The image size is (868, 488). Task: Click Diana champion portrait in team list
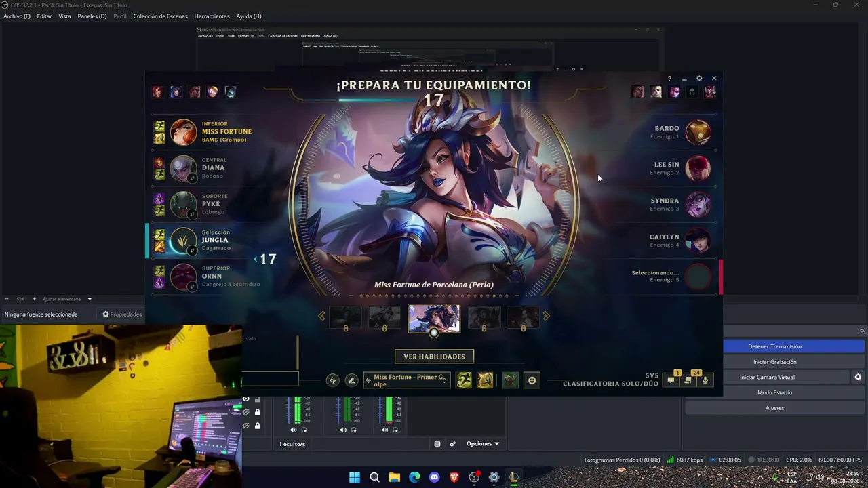click(x=183, y=168)
